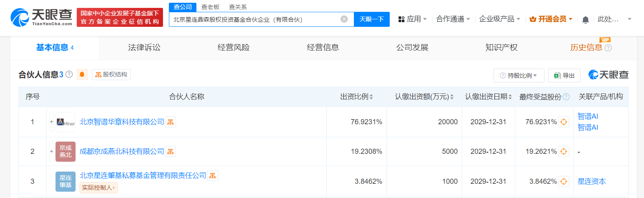The image size is (644, 198).
Task: Open second 智谱AI related product link
Action: pyautogui.click(x=588, y=127)
